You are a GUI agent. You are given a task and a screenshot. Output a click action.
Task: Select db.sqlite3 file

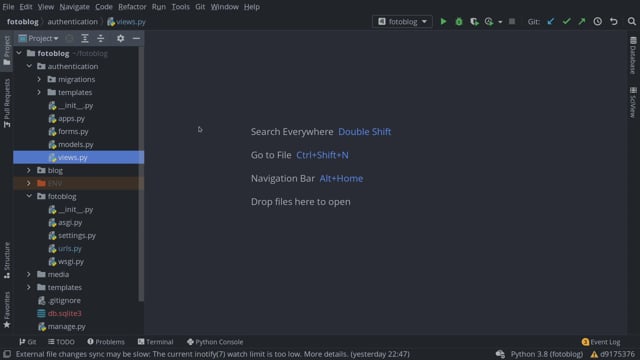click(x=64, y=313)
